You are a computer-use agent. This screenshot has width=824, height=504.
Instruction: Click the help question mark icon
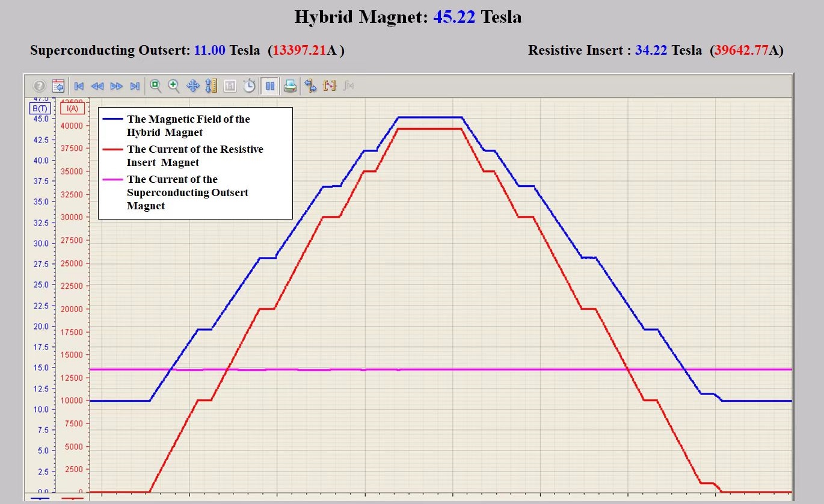(40, 86)
